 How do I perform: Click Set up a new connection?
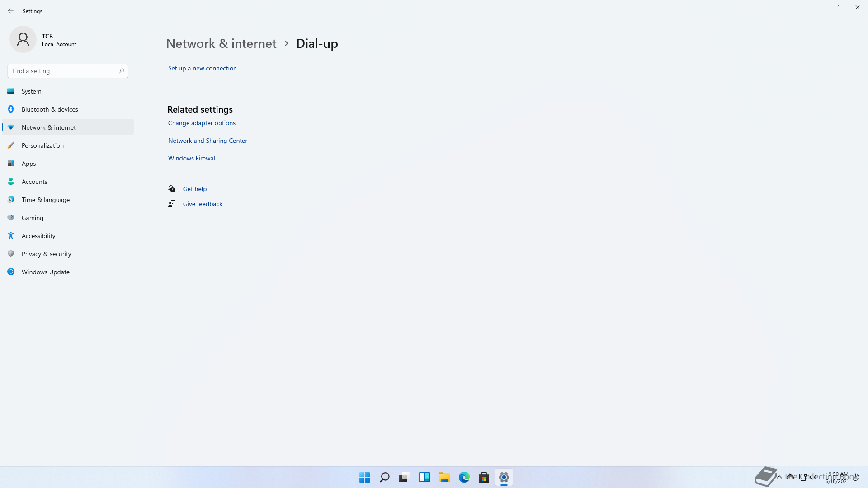coord(202,68)
